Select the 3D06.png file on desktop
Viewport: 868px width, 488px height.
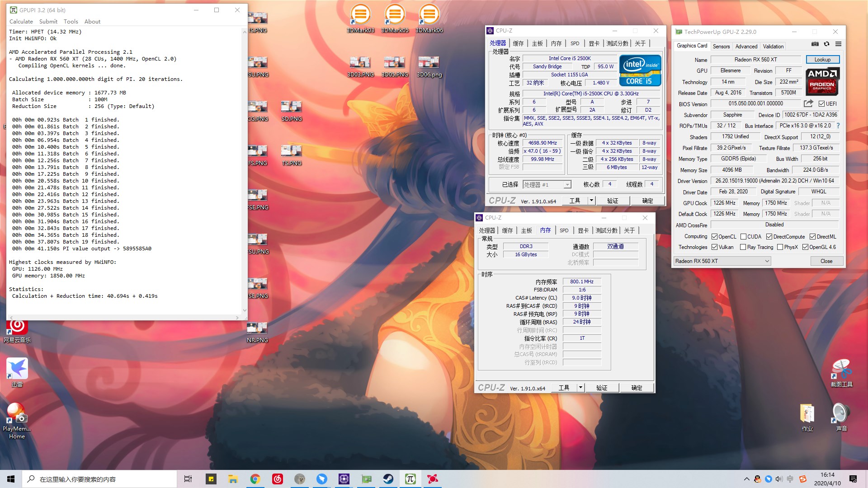(429, 66)
